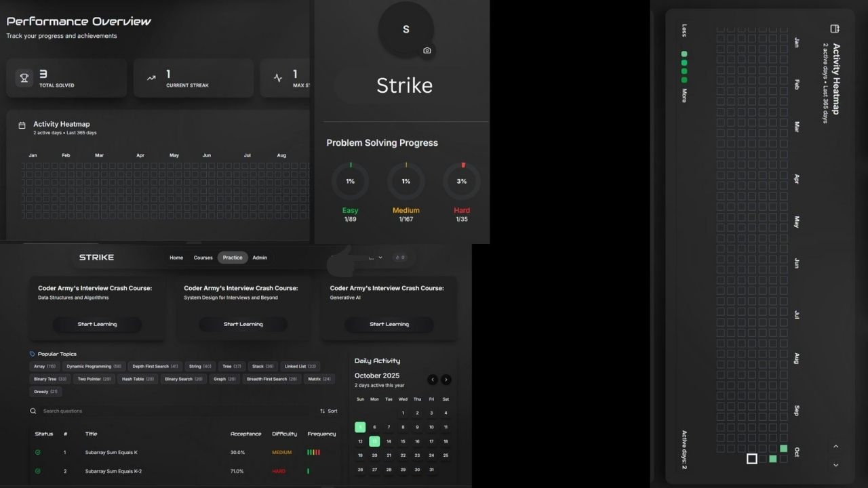This screenshot has height=488, width=868.
Task: Open the user profile dropdown in navbar
Action: [x=375, y=258]
